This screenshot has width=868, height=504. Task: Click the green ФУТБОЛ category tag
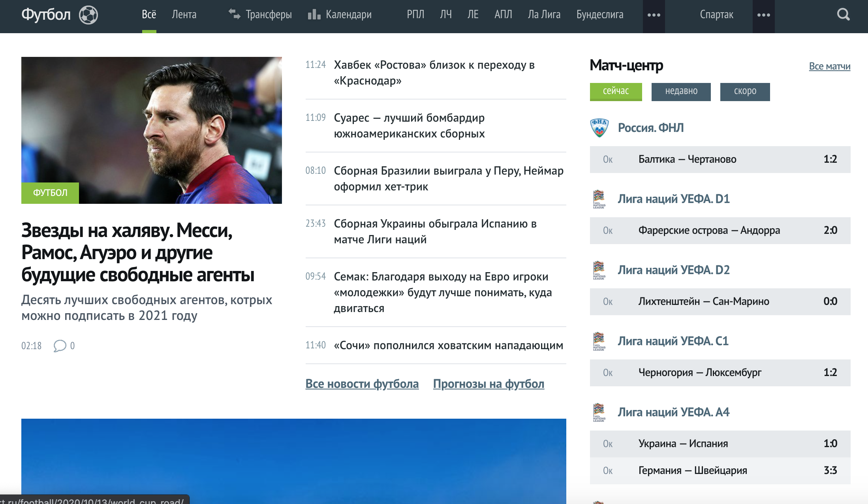point(50,193)
